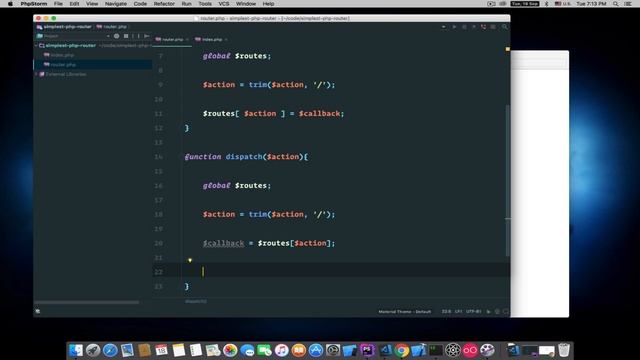Click the yellow warning marker atop editor scrollbar
Screen dimensions: 640x360
507,49
